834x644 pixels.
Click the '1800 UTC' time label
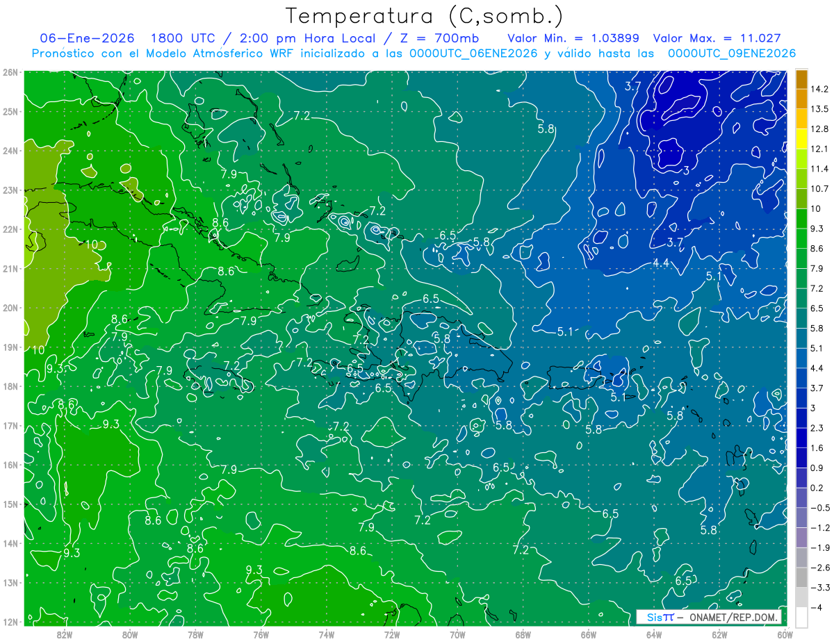pos(183,38)
